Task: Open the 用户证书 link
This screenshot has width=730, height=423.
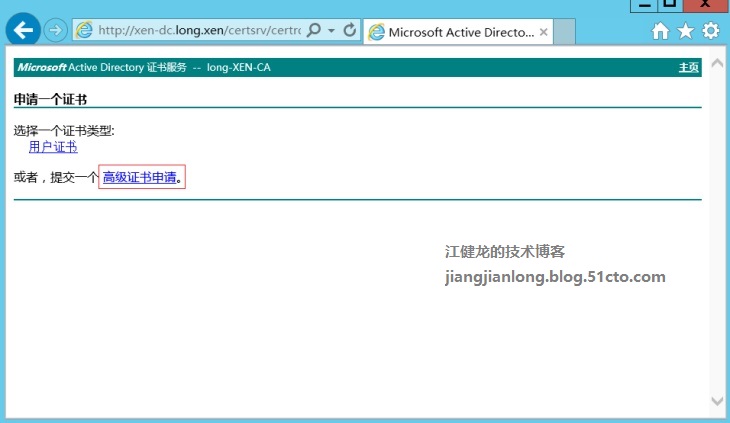Action: [x=53, y=147]
